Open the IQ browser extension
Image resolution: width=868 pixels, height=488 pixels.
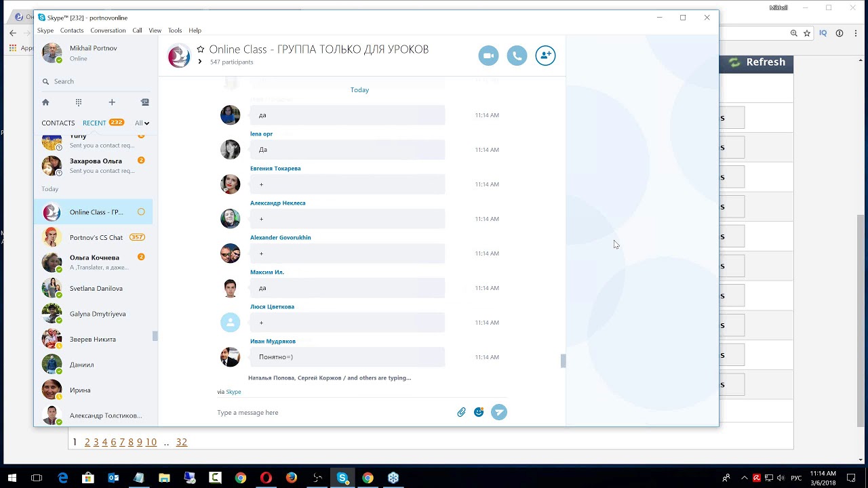click(x=823, y=33)
